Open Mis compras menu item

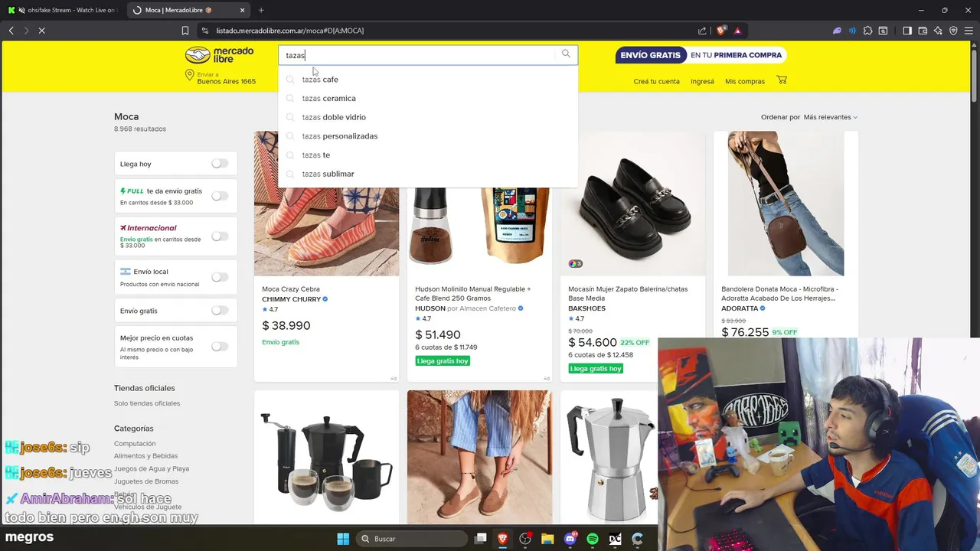tap(745, 81)
